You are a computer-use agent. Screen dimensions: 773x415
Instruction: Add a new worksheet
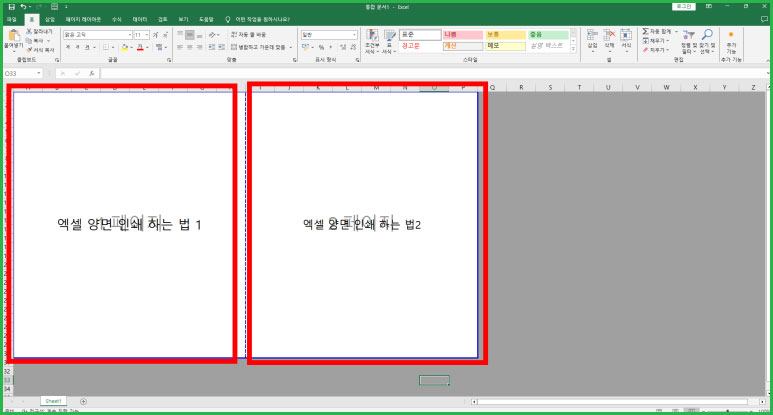coord(83,402)
